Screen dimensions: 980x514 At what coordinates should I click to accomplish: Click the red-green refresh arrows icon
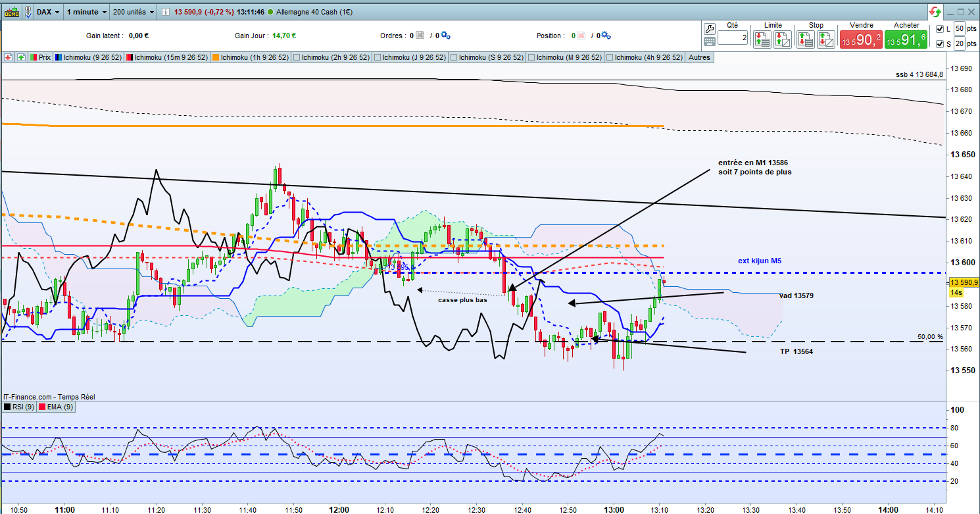pyautogui.click(x=935, y=11)
